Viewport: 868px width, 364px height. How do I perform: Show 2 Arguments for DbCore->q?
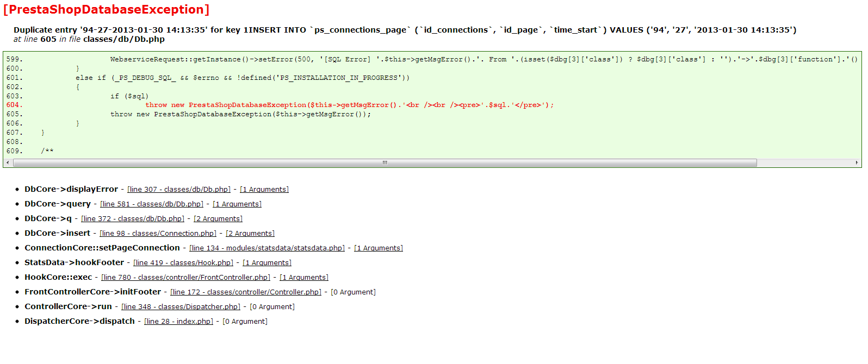218,219
